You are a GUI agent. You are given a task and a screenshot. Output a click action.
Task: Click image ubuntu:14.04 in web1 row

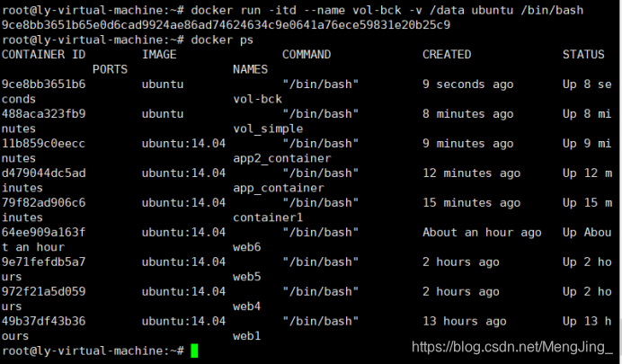(x=183, y=321)
